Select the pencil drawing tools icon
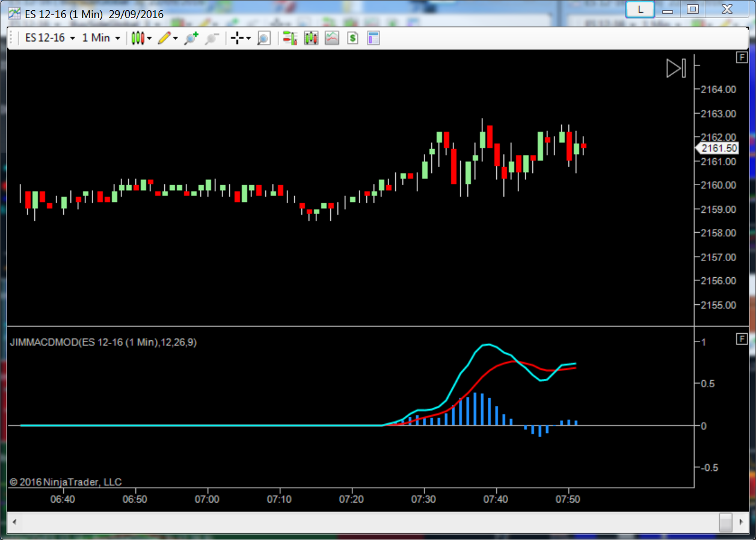This screenshot has width=756, height=540. point(164,38)
